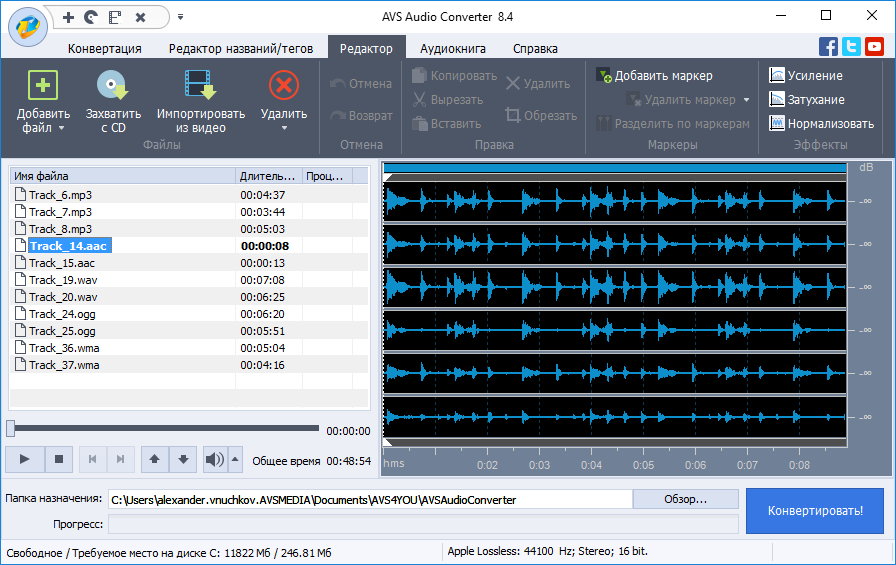Screen dimensions: 896x565
Task: Click the plus icon in quick access toolbar
Action: coord(69,17)
